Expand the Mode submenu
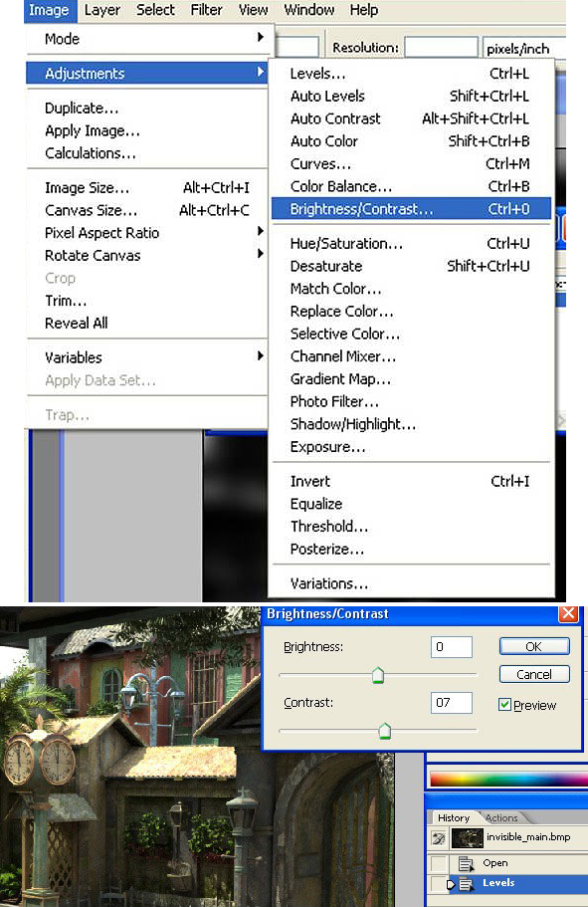This screenshot has height=907, width=588. point(147,39)
